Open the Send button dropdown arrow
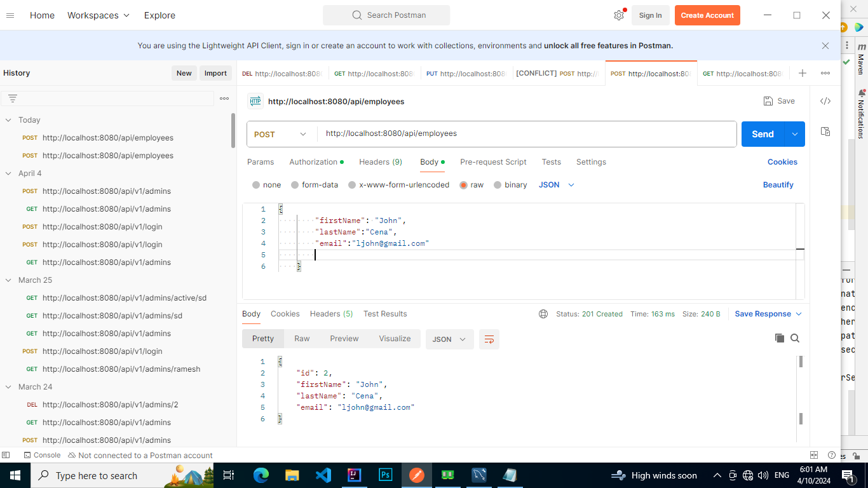 794,134
